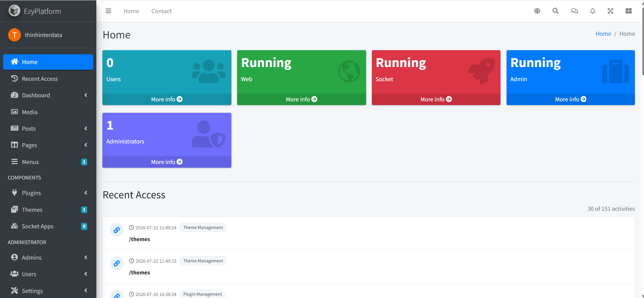This screenshot has height=298, width=644.
Task: Click the Media picture icon in sidebar
Action: [x=14, y=112]
